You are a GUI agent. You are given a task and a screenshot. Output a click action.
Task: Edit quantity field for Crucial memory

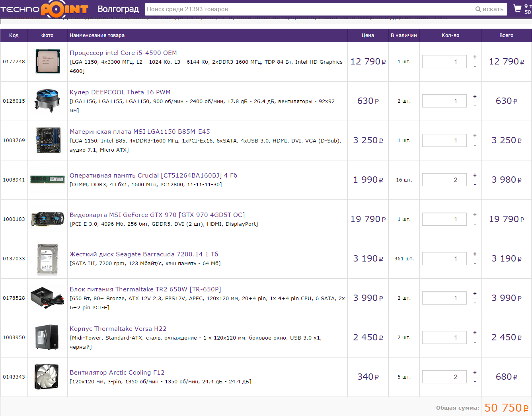[x=444, y=180]
